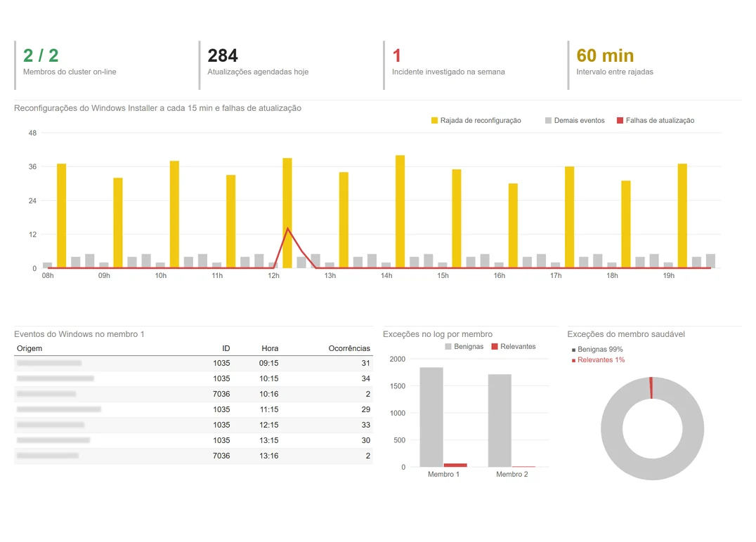Click the '12:15' time cell
Image resolution: width=756 pixels, height=542 pixels.
pyautogui.click(x=268, y=425)
